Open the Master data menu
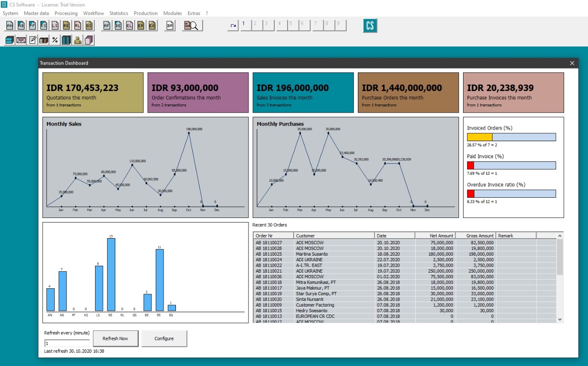Image resolution: width=588 pixels, height=366 pixels. [36, 13]
